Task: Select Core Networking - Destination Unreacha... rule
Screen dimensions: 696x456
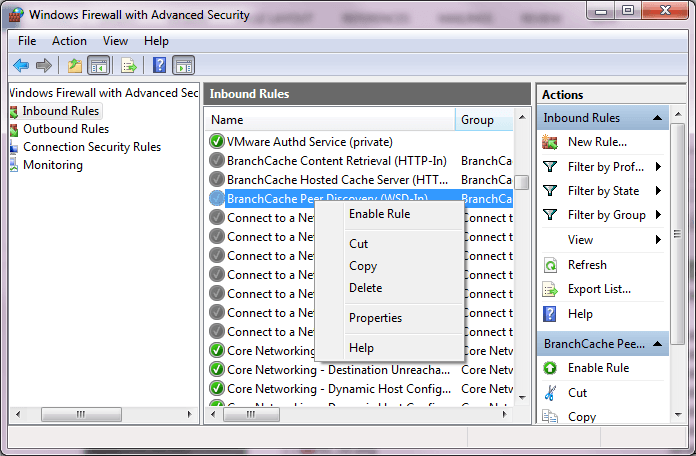Action: click(338, 370)
